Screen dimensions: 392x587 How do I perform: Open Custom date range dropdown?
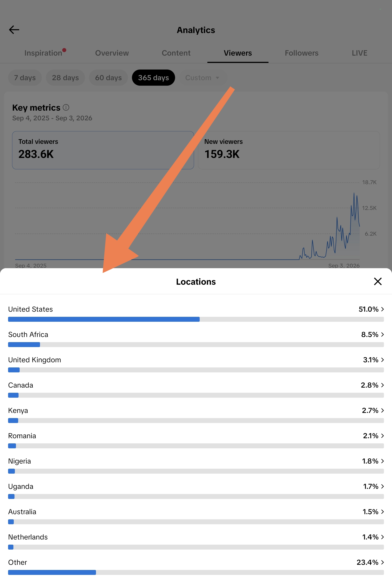[x=202, y=78]
